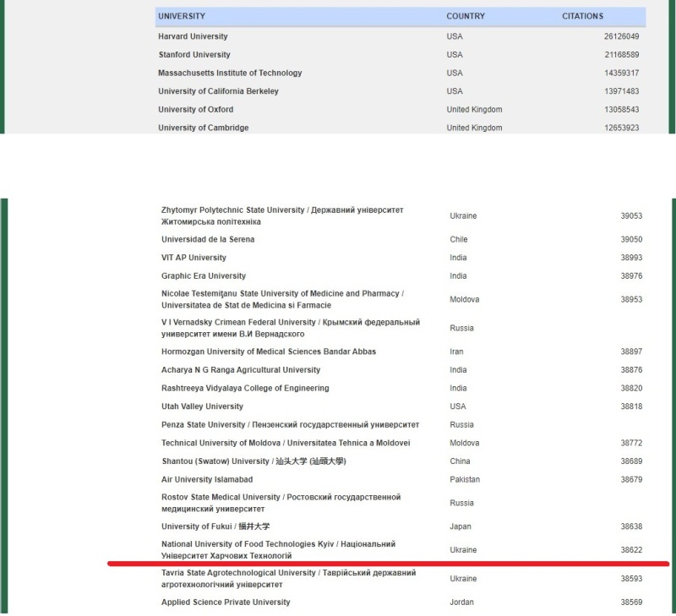Click the COUNTRY column header

point(466,16)
